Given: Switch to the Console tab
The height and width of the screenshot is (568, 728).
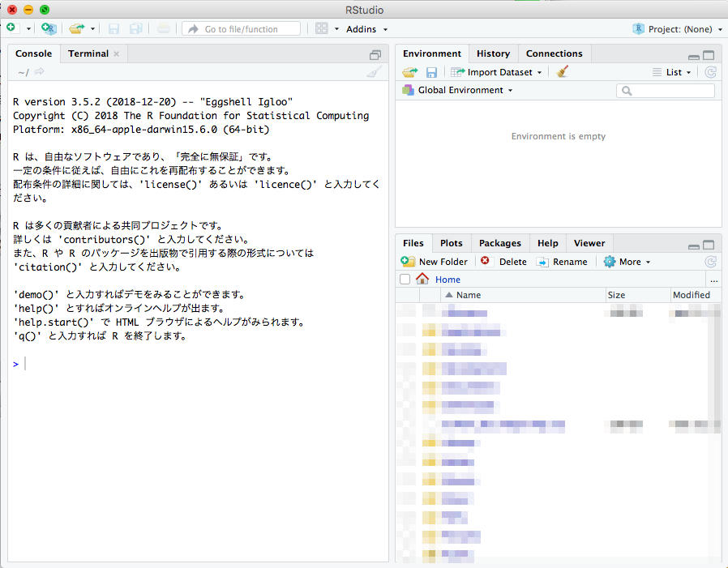Looking at the screenshot, I should (33, 53).
